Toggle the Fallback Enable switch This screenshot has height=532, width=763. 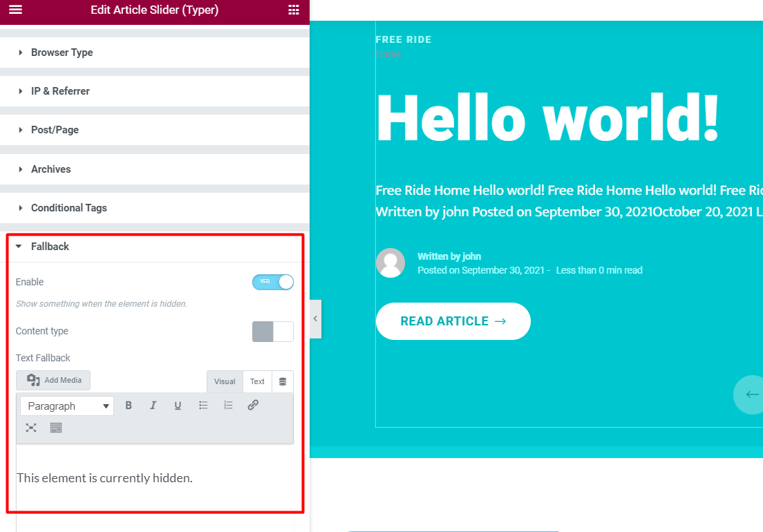click(x=273, y=282)
